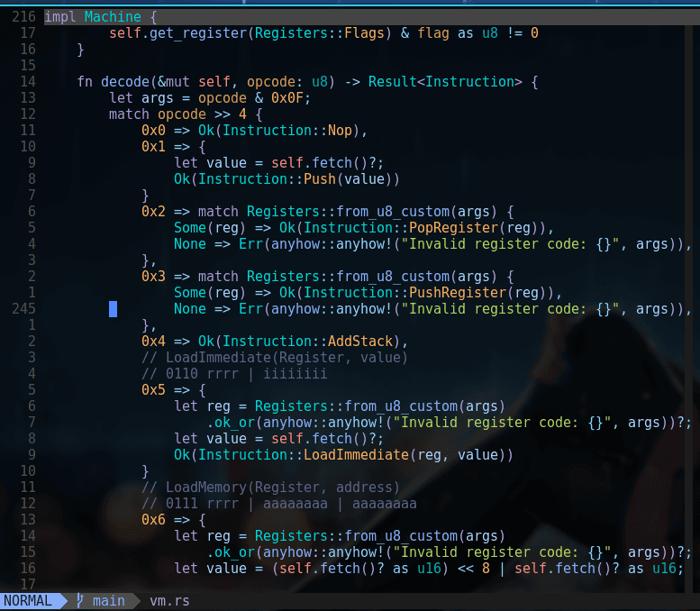
Task: Place cursor on 'fn decode' function name
Action: [125, 82]
